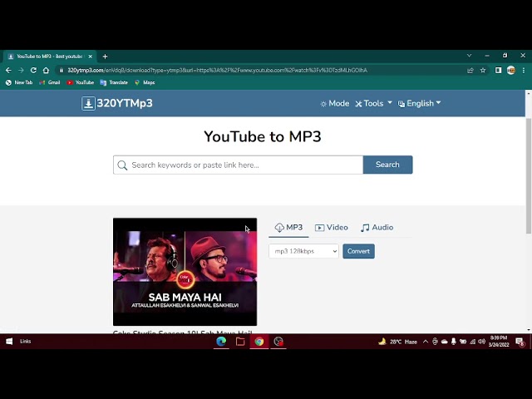This screenshot has height=399, width=532.
Task: Open the volume speaker tray icon
Action: (x=481, y=342)
